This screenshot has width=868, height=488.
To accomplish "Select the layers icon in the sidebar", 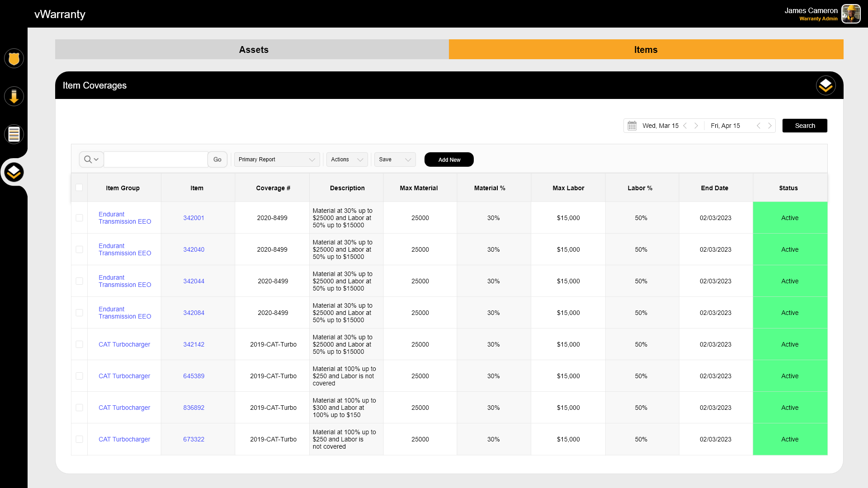I will (x=14, y=172).
